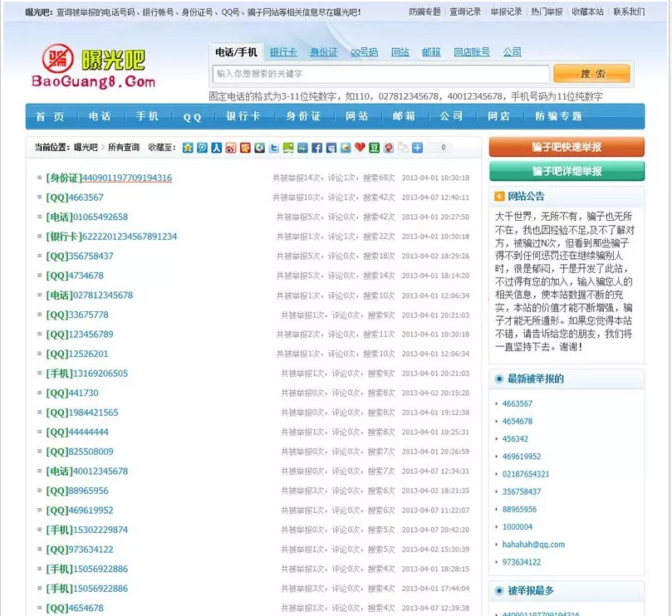
Task: Focus the keyword search input field
Action: 381,74
